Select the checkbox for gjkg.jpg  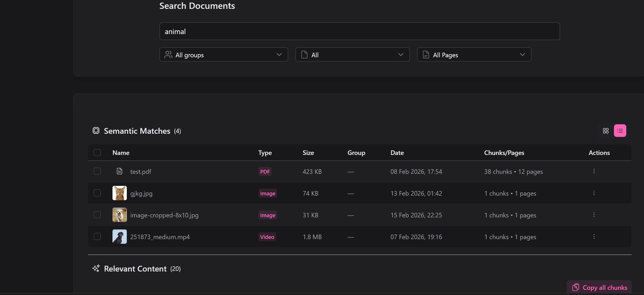pyautogui.click(x=97, y=193)
